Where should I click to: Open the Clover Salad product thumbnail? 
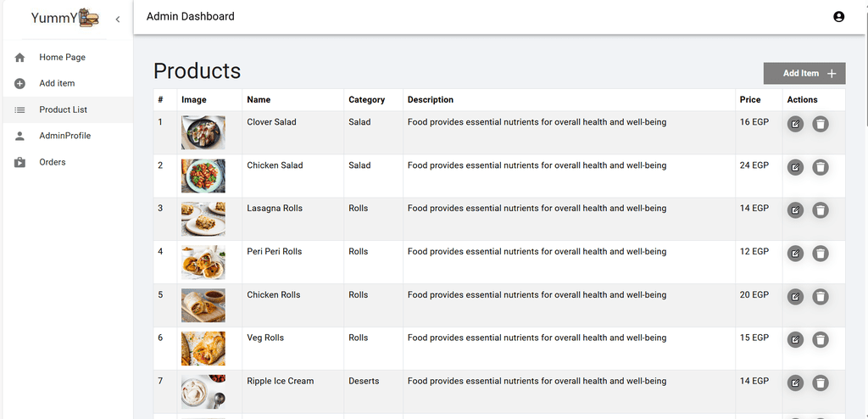203,132
